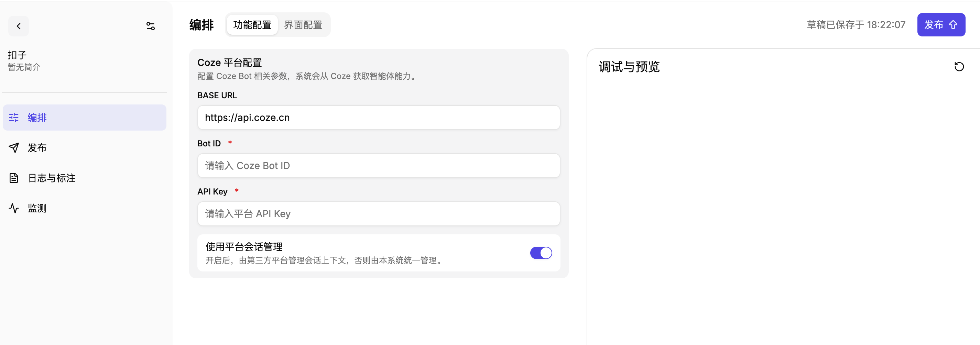
Task: Click the 使用平台会话管理 label
Action: (244, 247)
